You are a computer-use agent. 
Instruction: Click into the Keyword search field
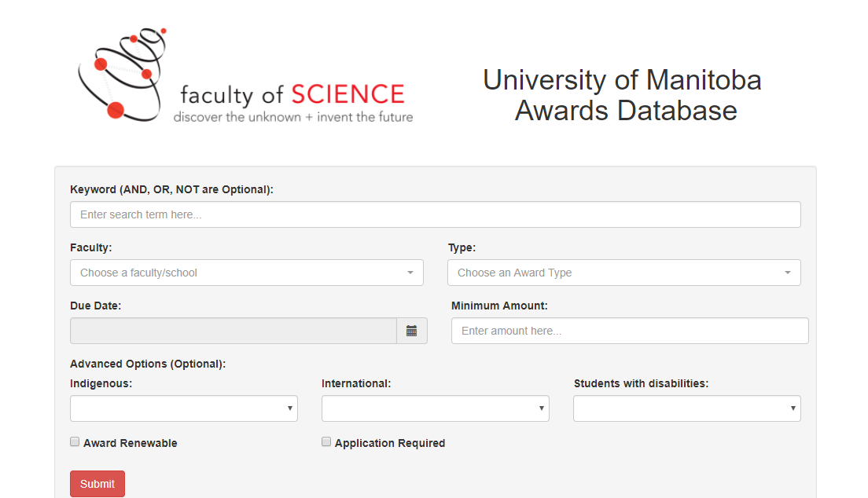click(435, 214)
